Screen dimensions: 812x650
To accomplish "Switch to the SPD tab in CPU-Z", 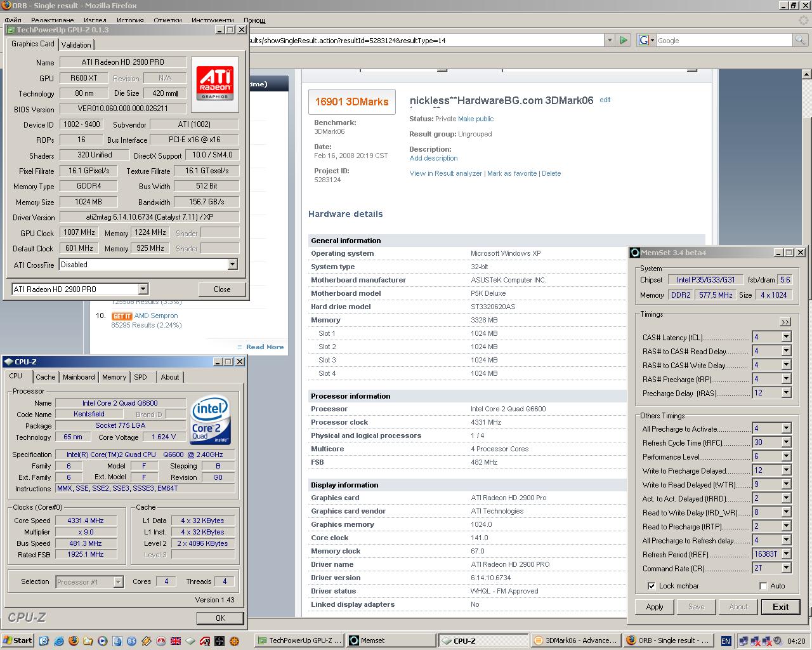I will [x=140, y=377].
